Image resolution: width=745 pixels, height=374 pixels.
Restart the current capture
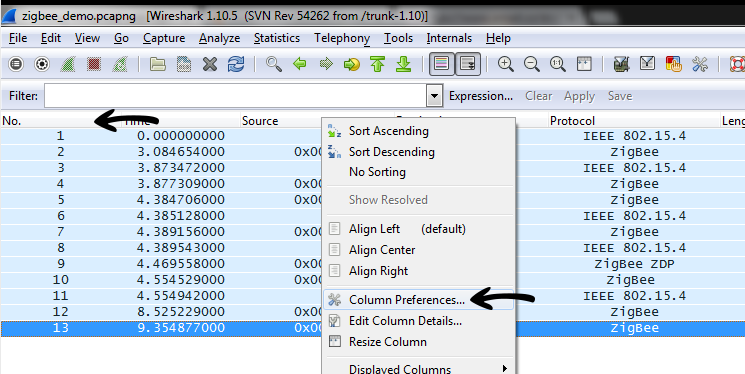point(120,64)
